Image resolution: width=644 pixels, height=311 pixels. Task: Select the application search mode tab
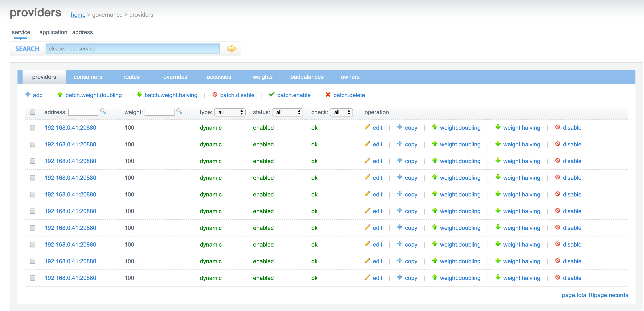[x=53, y=32]
